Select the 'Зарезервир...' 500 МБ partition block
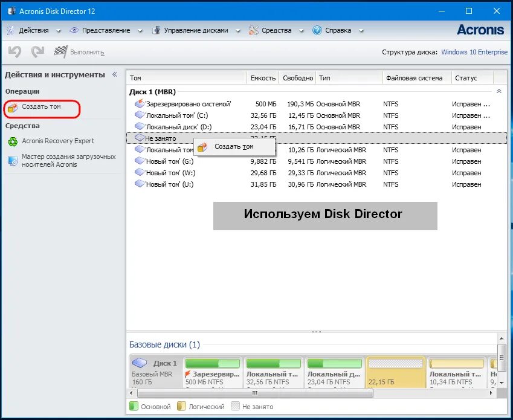The height and width of the screenshot is (420, 513). 212,373
